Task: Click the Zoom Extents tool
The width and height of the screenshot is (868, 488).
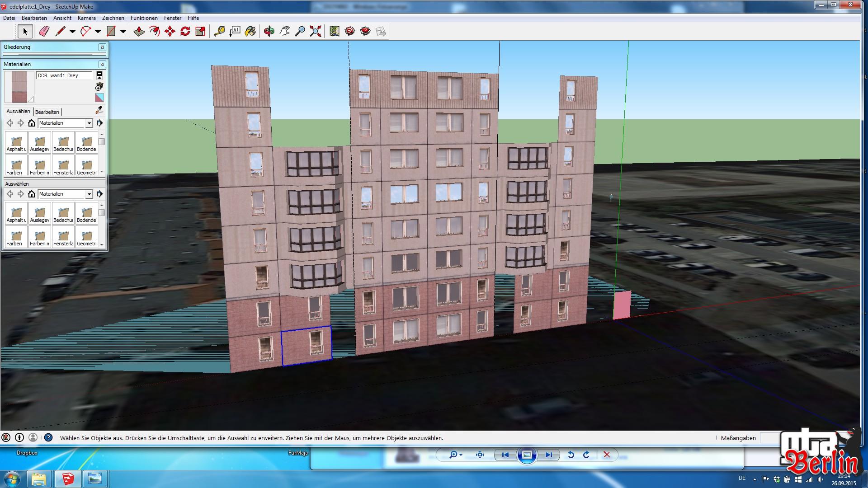Action: coord(316,31)
